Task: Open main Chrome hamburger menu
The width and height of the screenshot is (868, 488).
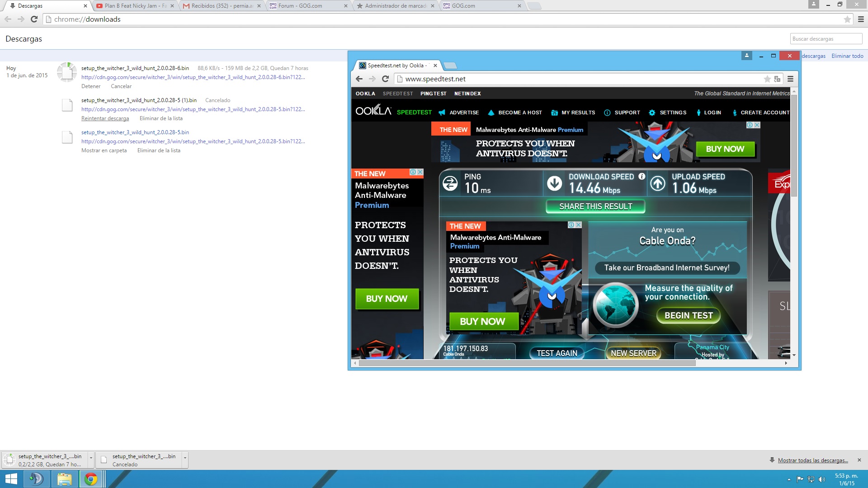Action: click(861, 19)
